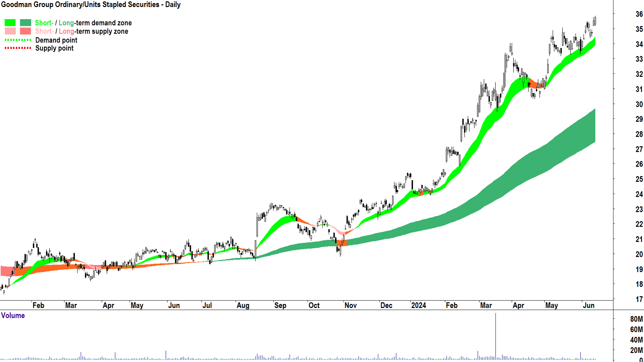Screen dimensions: 644x362
Task: Click the 'Dec' month label on the time axis
Action: [x=386, y=305]
